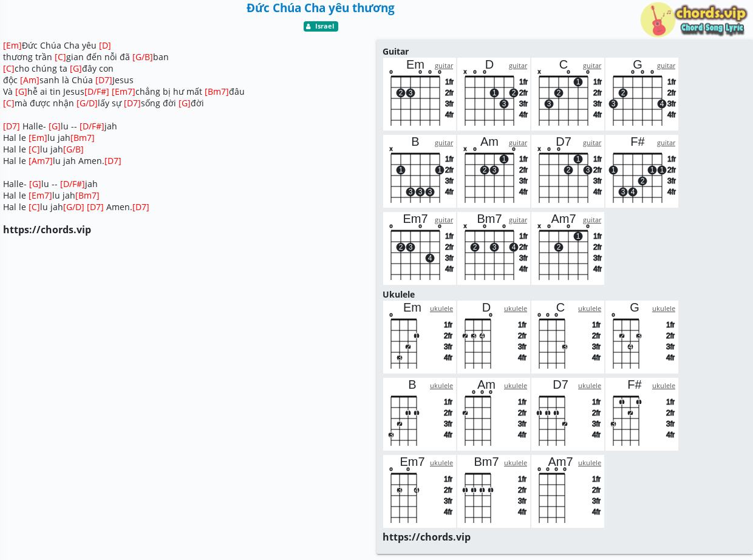Follow the ukulele link beside the F# chord
Viewport: 753px width, 560px height.
[664, 386]
